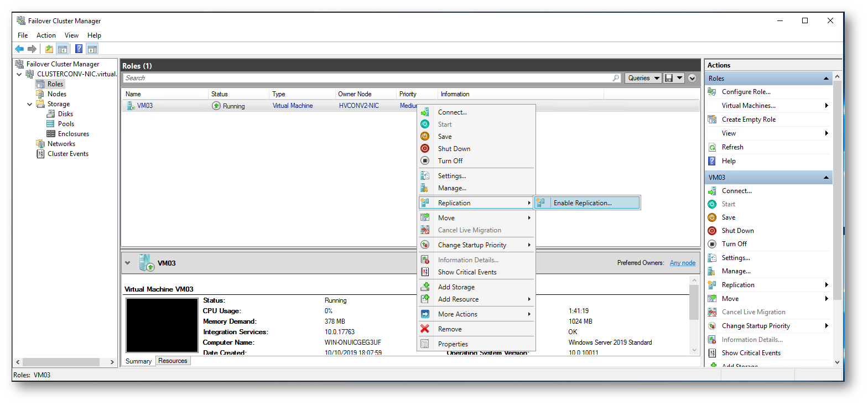Click the blue Help toolbar icon
This screenshot has width=868, height=405.
point(79,49)
